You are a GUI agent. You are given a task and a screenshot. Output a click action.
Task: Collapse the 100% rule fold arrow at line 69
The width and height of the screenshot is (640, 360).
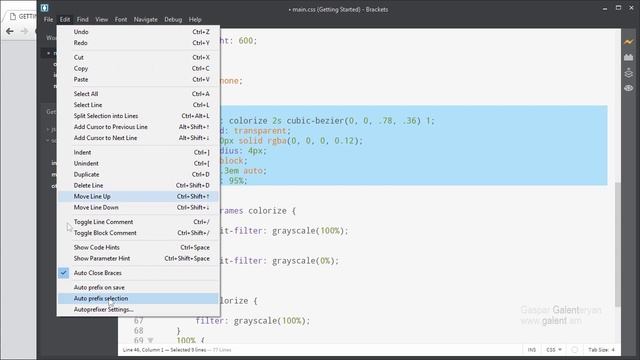(151, 340)
